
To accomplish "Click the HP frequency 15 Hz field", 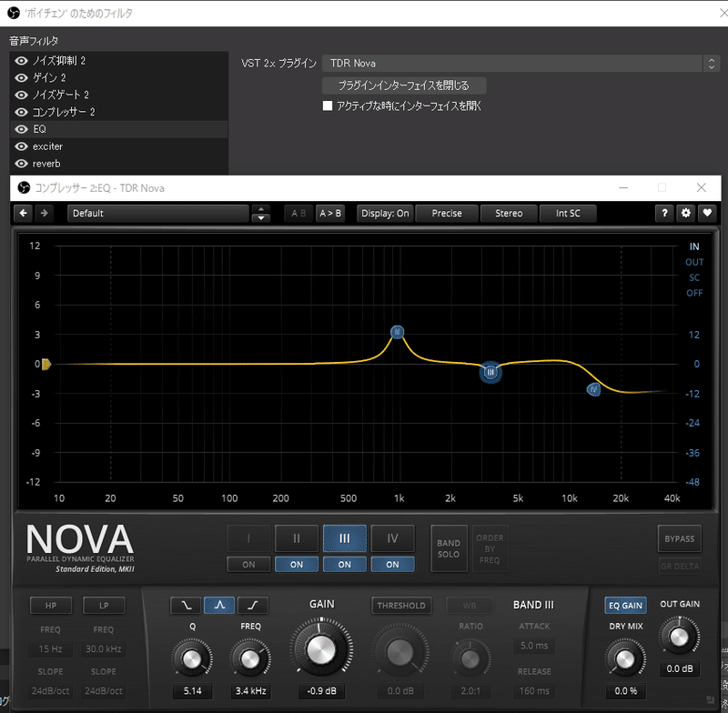I will [x=50, y=649].
